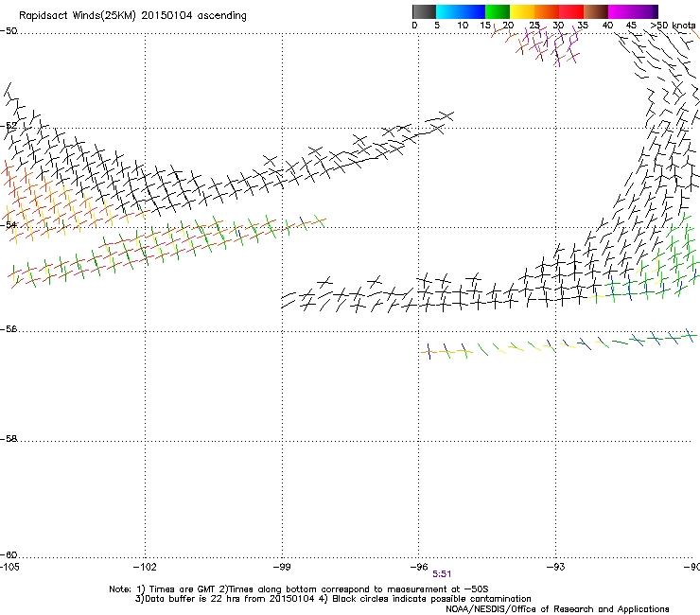Click the '-54' latitude label
Image resolution: width=700 pixels, height=615 pixels.
coord(9,224)
